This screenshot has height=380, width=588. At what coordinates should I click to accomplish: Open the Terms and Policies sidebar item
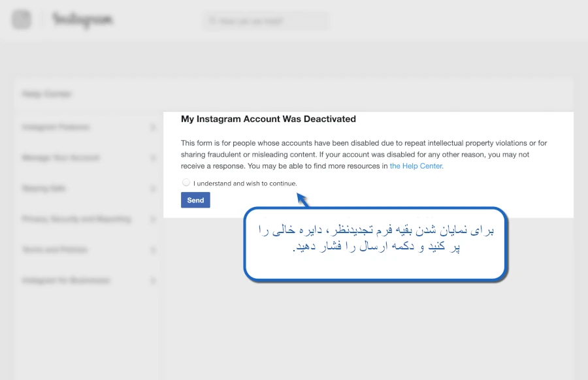click(55, 249)
